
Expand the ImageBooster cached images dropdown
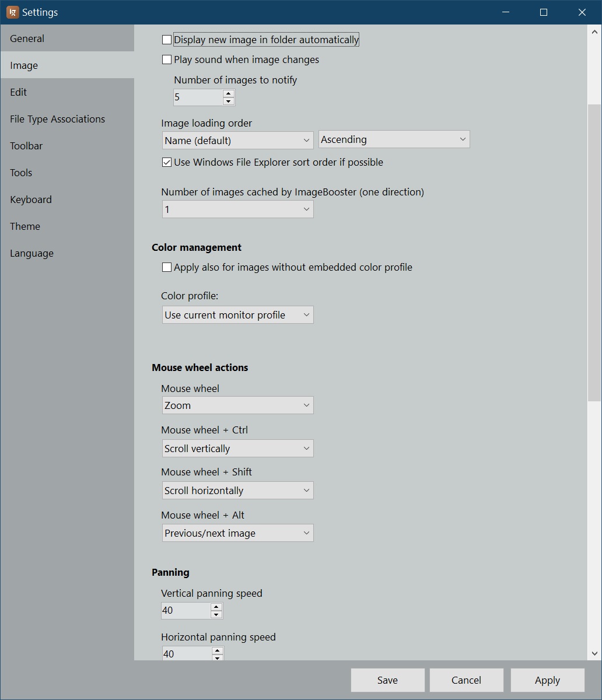(x=237, y=209)
